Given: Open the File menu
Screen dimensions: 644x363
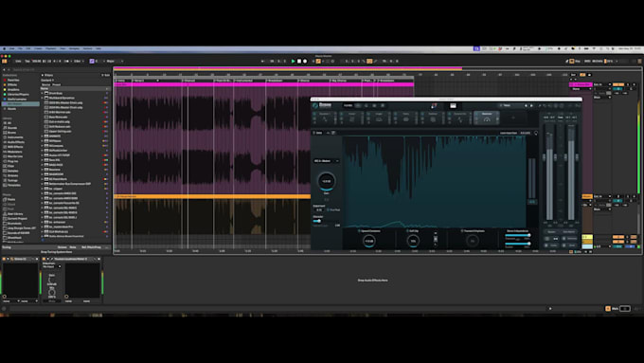Looking at the screenshot, I should 20,48.
